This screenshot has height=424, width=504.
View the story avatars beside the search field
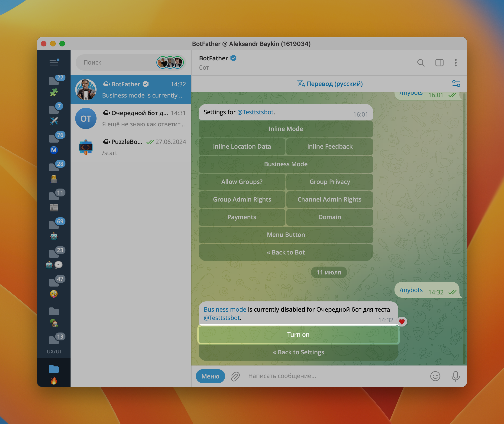[x=170, y=62]
